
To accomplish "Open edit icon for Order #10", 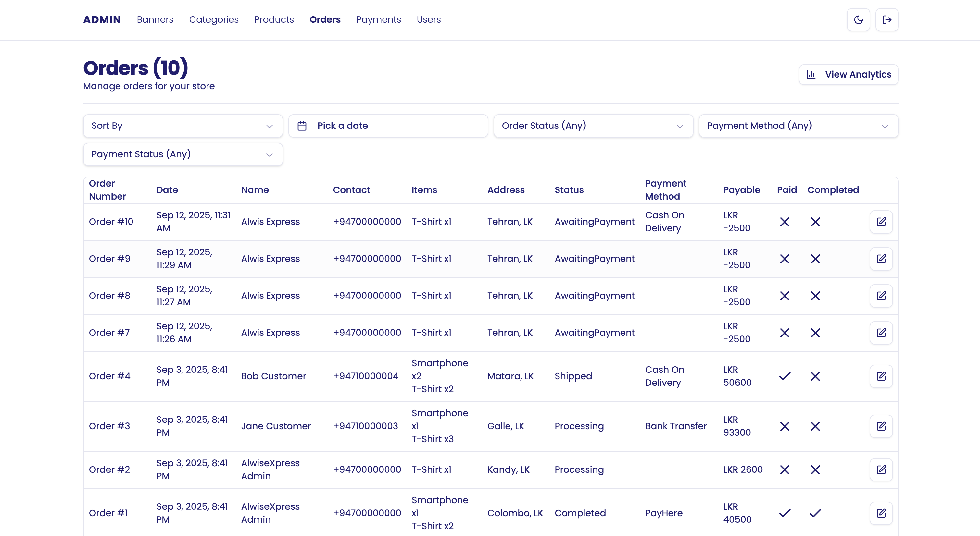I will tap(881, 222).
